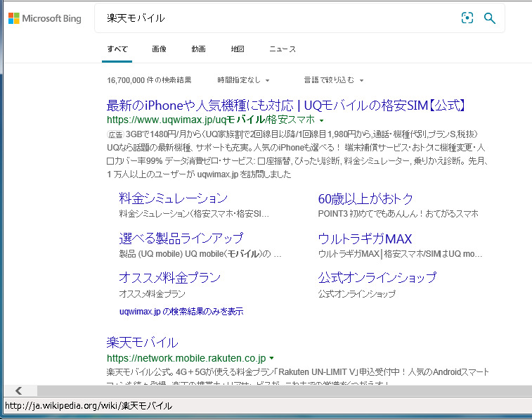Open visual search camera icon
532x420 pixels.
tap(467, 18)
